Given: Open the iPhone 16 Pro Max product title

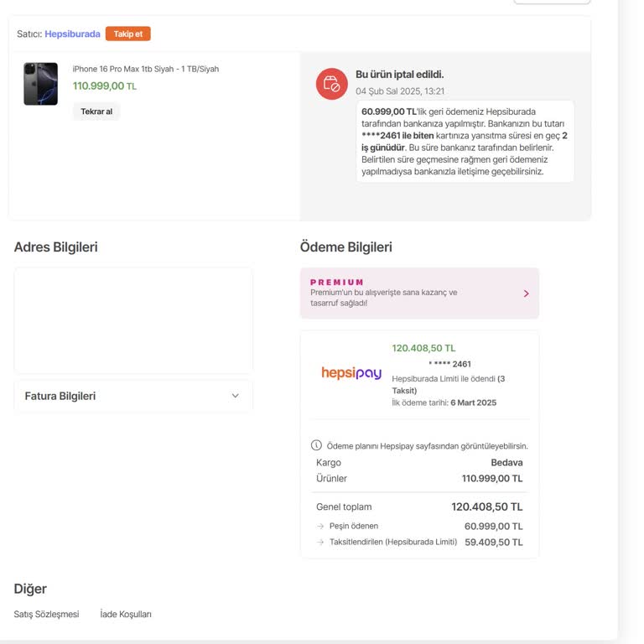Looking at the screenshot, I should (145, 69).
